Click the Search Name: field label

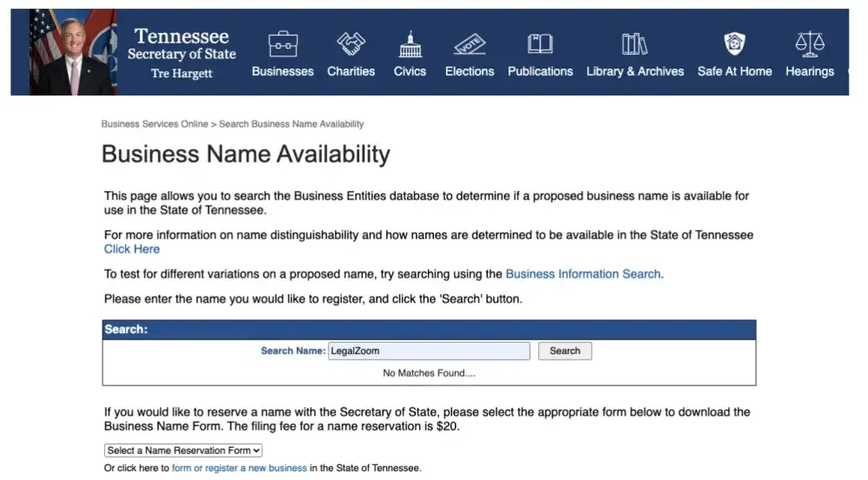293,351
